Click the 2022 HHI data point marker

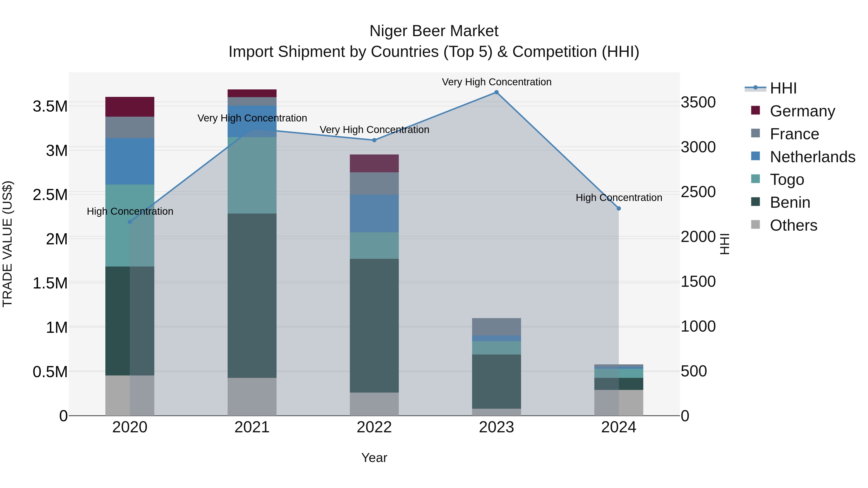(374, 140)
